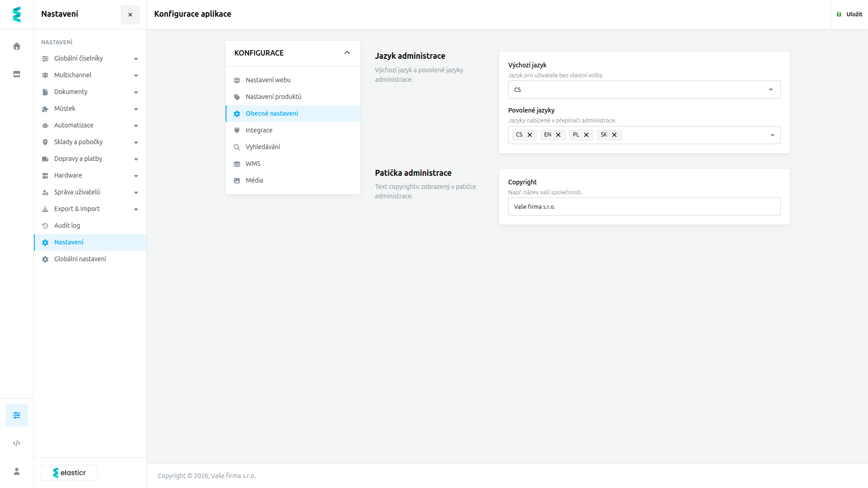Remove the PL language tag

click(x=586, y=135)
